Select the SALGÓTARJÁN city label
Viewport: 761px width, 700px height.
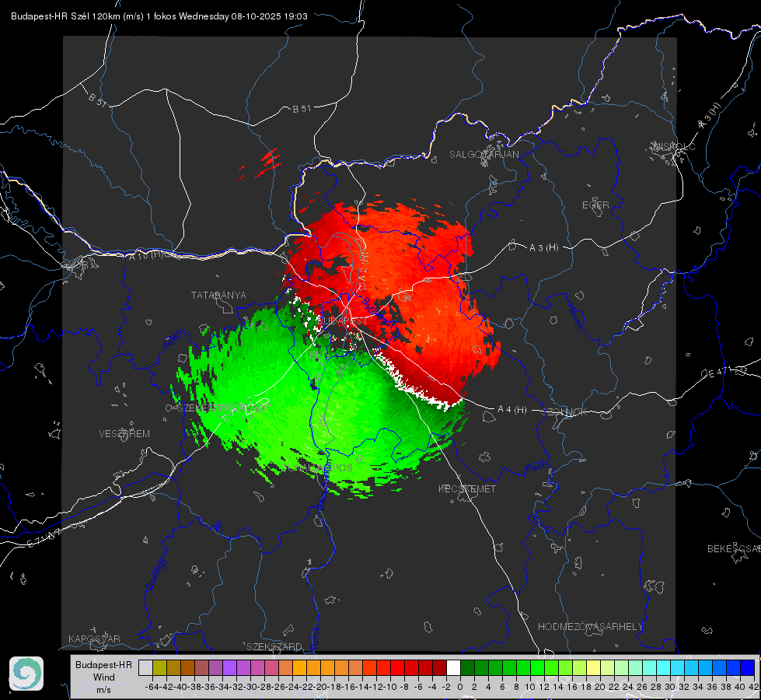483,155
